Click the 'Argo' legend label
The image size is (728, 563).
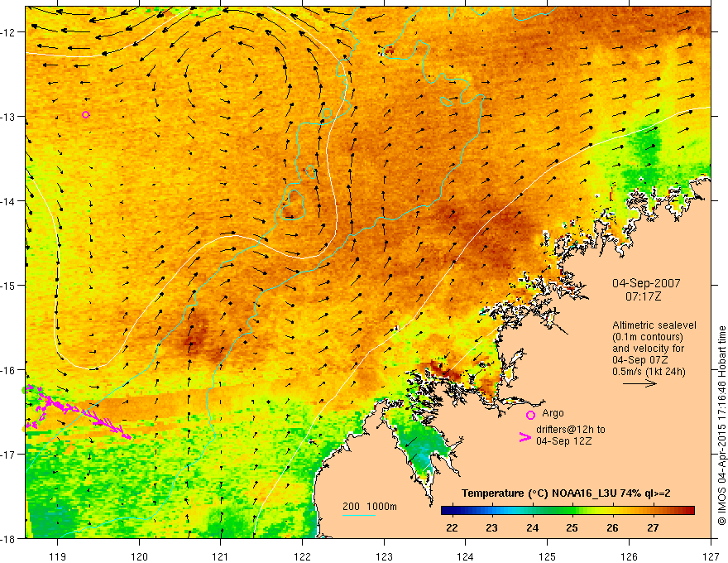(x=553, y=413)
